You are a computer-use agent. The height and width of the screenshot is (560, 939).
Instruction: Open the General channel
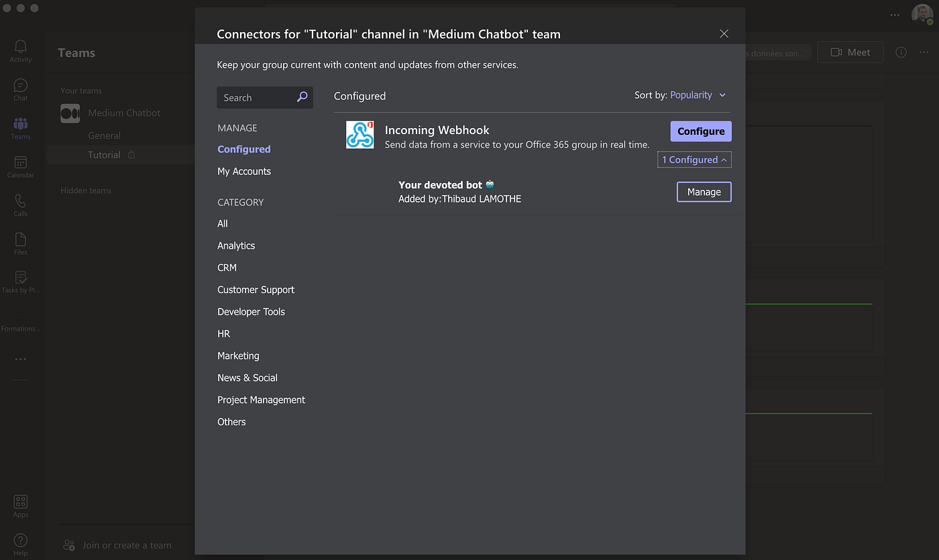(105, 135)
